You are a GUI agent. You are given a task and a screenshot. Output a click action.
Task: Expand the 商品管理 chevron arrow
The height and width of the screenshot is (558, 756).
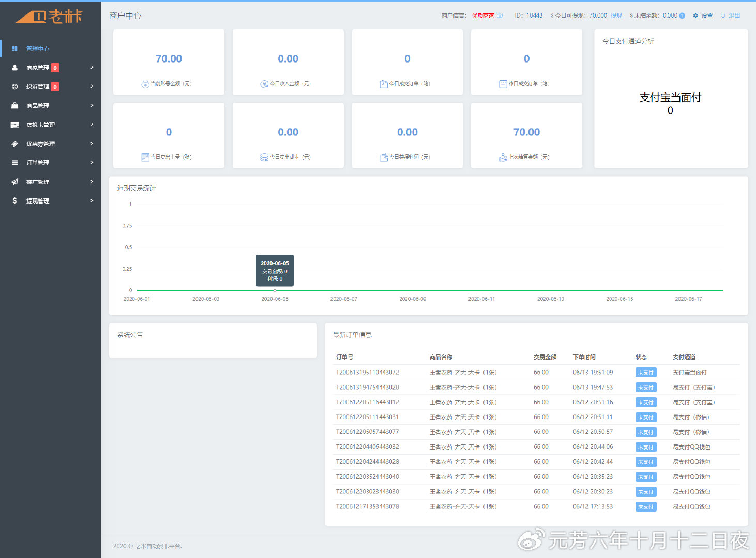(x=92, y=106)
